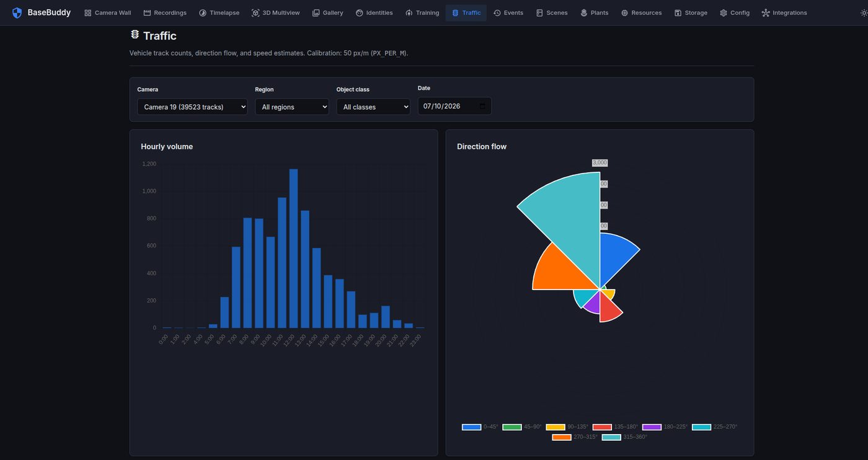Open the Config link
Screen dimensions: 868x460
point(735,12)
